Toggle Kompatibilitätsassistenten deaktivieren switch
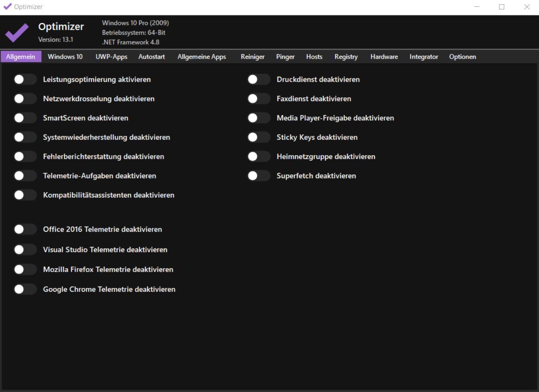 (x=25, y=195)
